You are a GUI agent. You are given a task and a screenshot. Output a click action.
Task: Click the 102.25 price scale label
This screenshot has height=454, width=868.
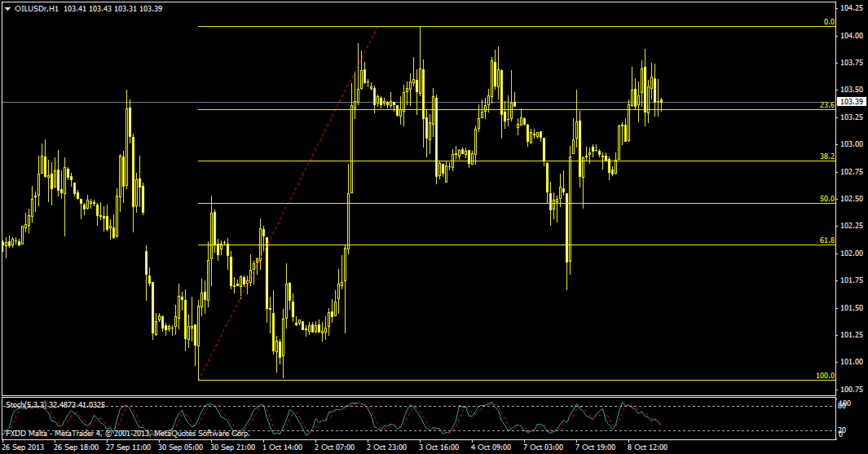coord(852,226)
